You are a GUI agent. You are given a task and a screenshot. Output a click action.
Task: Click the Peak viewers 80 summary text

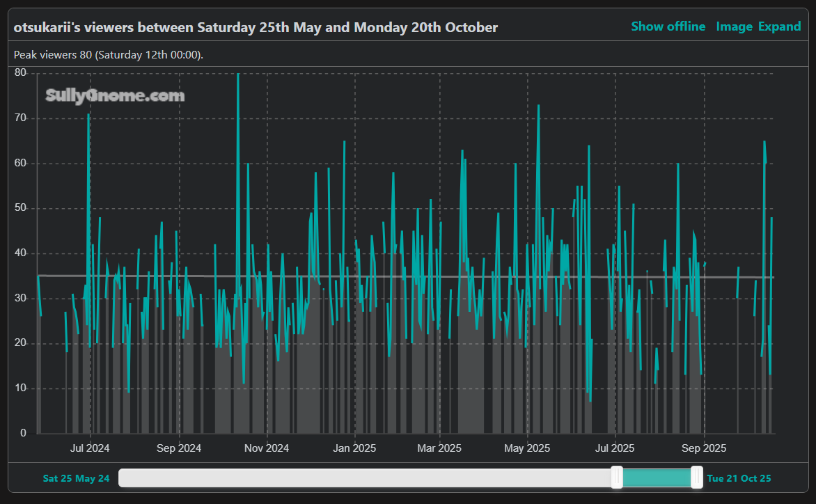click(108, 55)
